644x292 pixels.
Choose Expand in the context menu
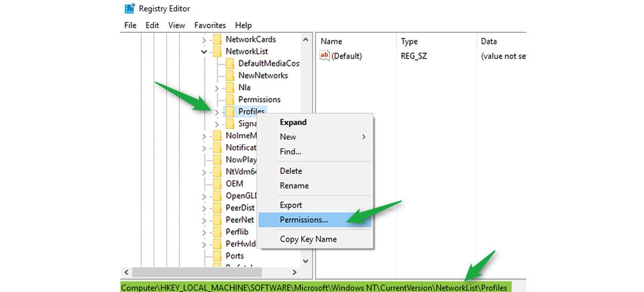pyautogui.click(x=315, y=122)
